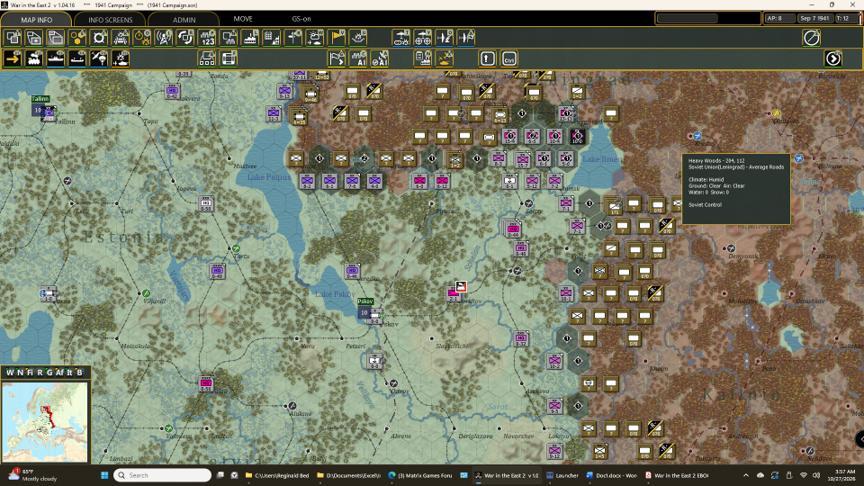Screen dimensions: 864x486
Task: Toggle the W filter in minimap bar
Action: tap(9, 372)
